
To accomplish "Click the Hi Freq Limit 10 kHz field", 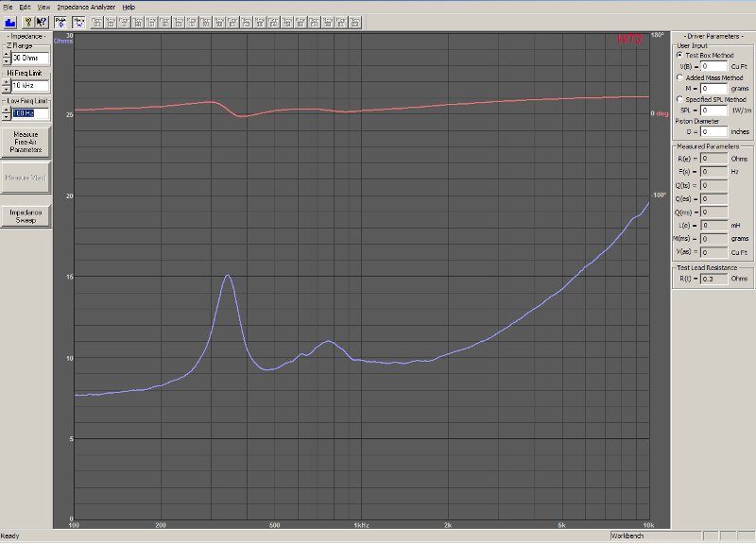I will pos(30,86).
